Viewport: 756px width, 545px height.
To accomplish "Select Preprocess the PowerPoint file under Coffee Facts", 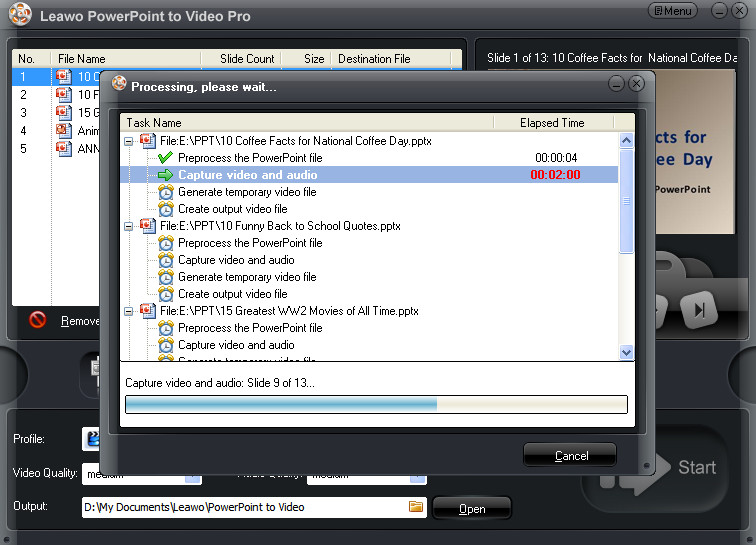I will 250,158.
